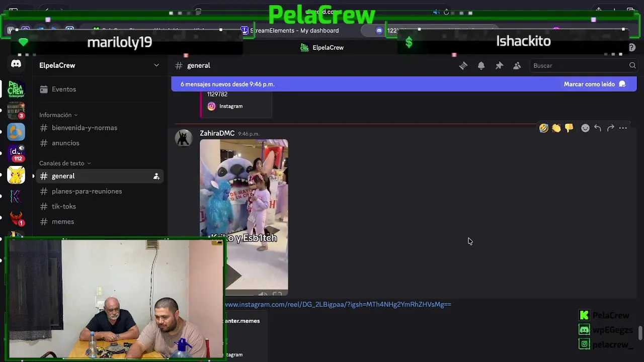This screenshot has width=644, height=362.
Task: Select the PelaCrew server icon in sidebar
Action: [x=16, y=89]
